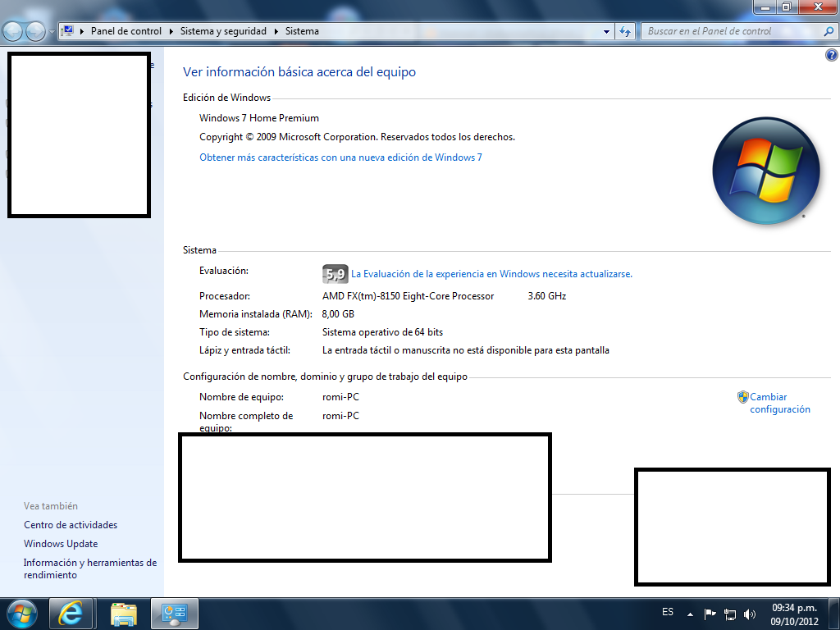This screenshot has height=630, width=840.
Task: Click the 8,00 GB memory value
Action: [x=338, y=314]
